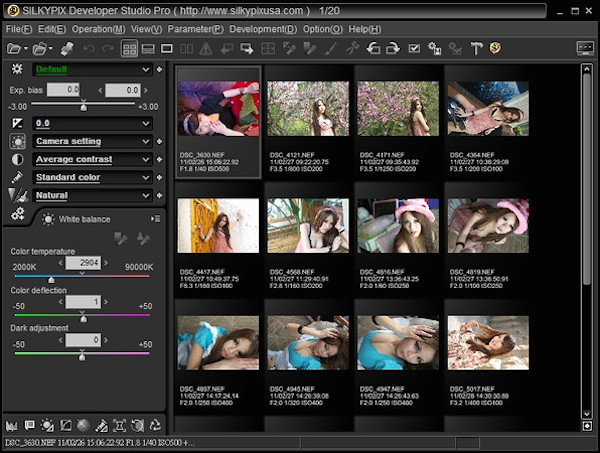
Task: Select the sharpness/noise icon beside Natural
Action: click(17, 195)
